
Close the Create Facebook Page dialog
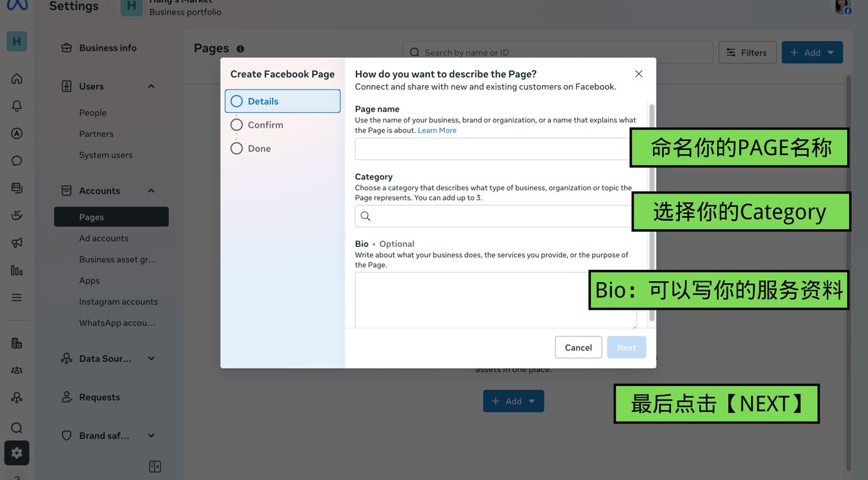click(x=639, y=74)
